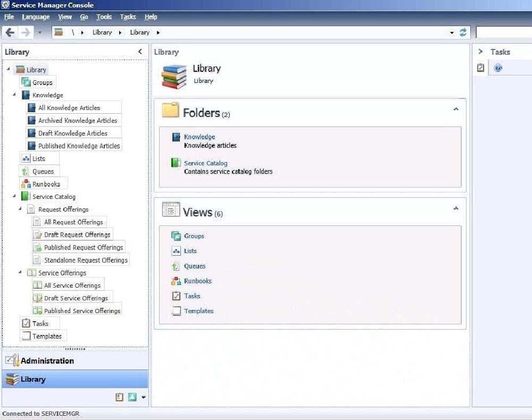Screen dimensions: 532x420
Task: Click the root console icon in address bar
Action: pyautogui.click(x=59, y=32)
